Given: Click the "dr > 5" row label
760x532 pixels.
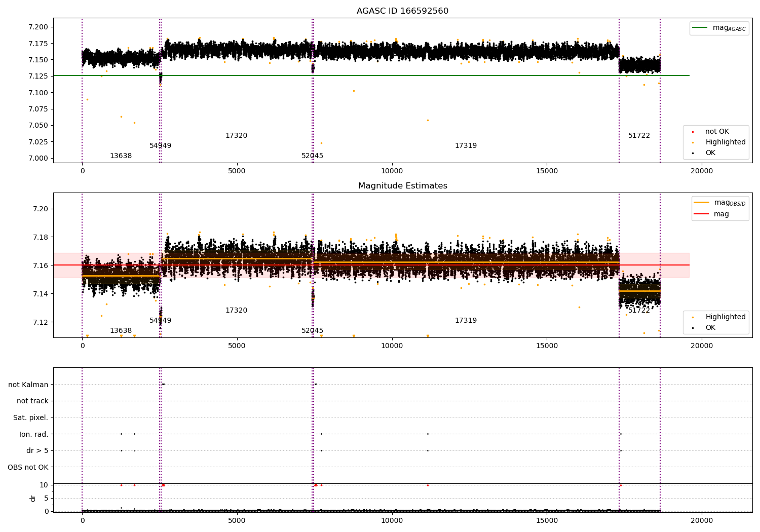Looking at the screenshot, I should [37, 451].
